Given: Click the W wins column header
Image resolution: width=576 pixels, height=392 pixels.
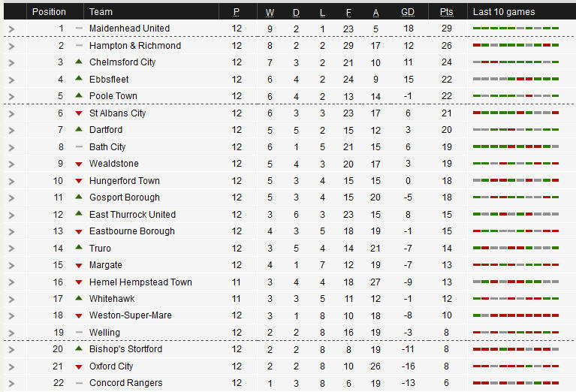Looking at the screenshot, I should click(270, 13).
